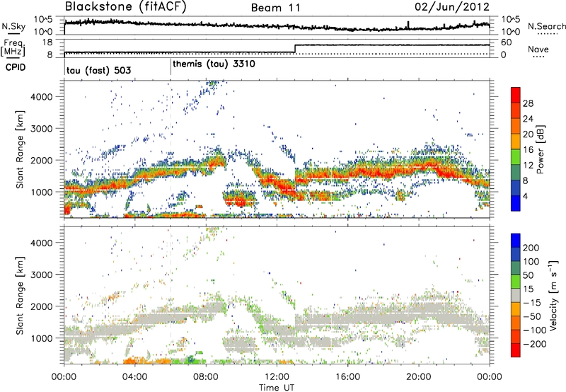Click the '-200' tick on the Velocity scale

pos(534,344)
